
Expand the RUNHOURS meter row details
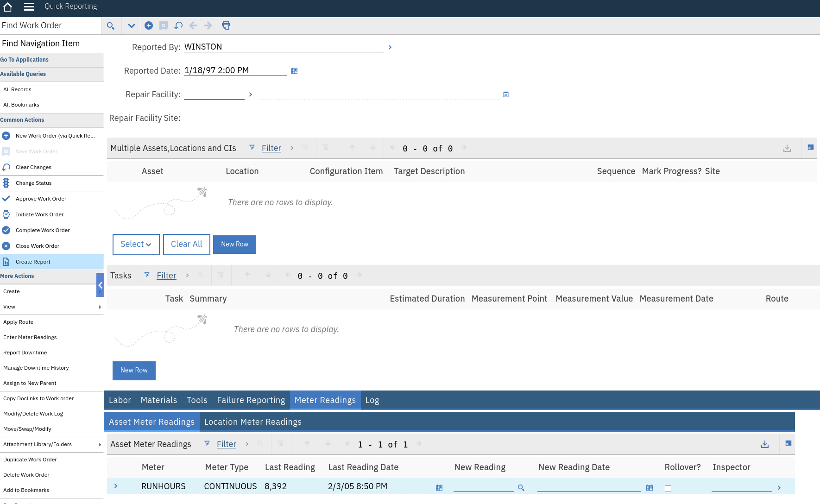(116, 486)
